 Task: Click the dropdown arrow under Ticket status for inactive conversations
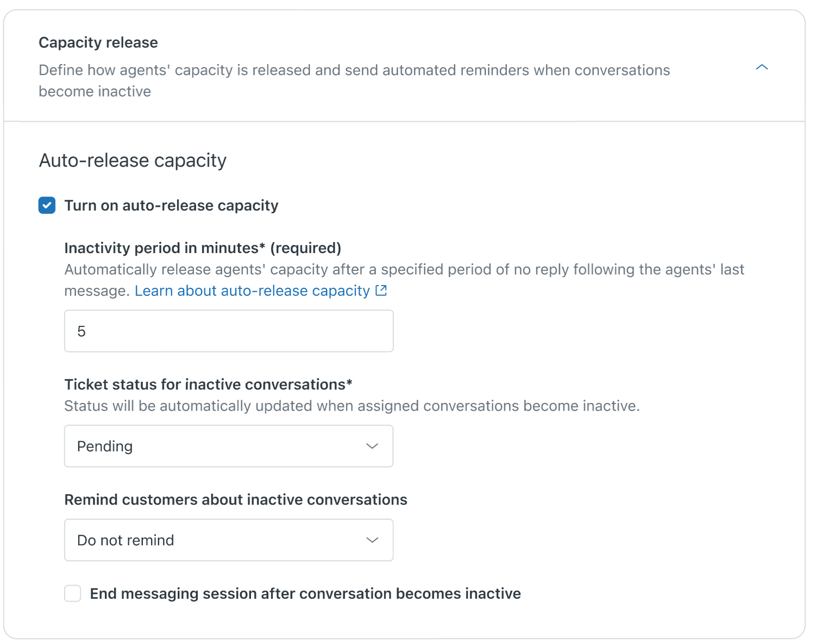pyautogui.click(x=372, y=446)
